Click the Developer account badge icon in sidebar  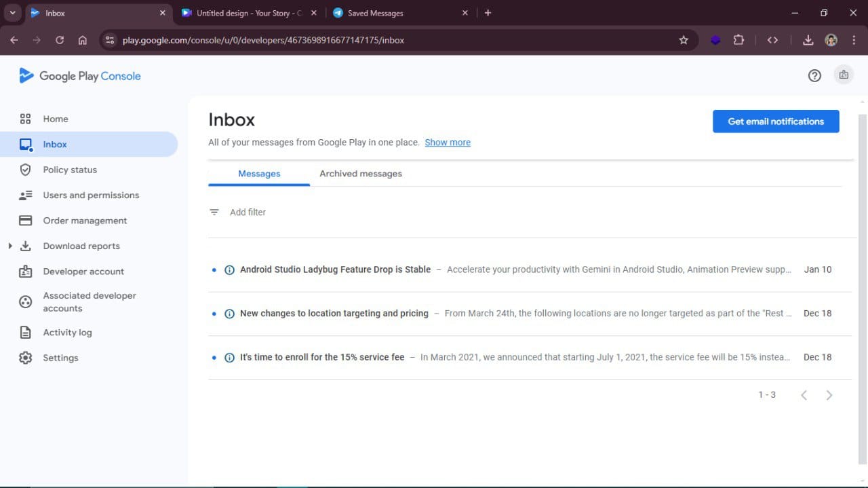[x=26, y=271]
